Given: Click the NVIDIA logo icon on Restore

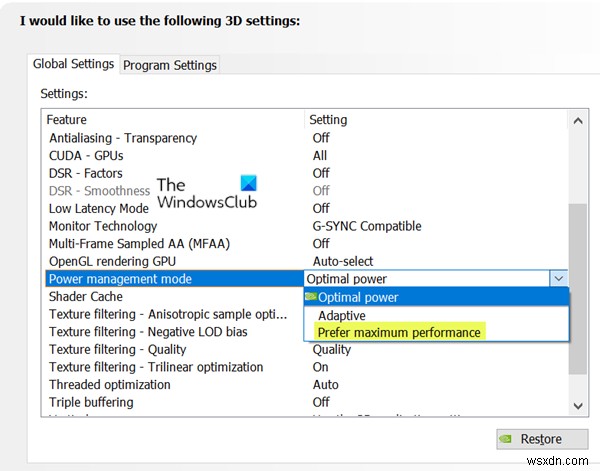Looking at the screenshot, I should (505, 439).
